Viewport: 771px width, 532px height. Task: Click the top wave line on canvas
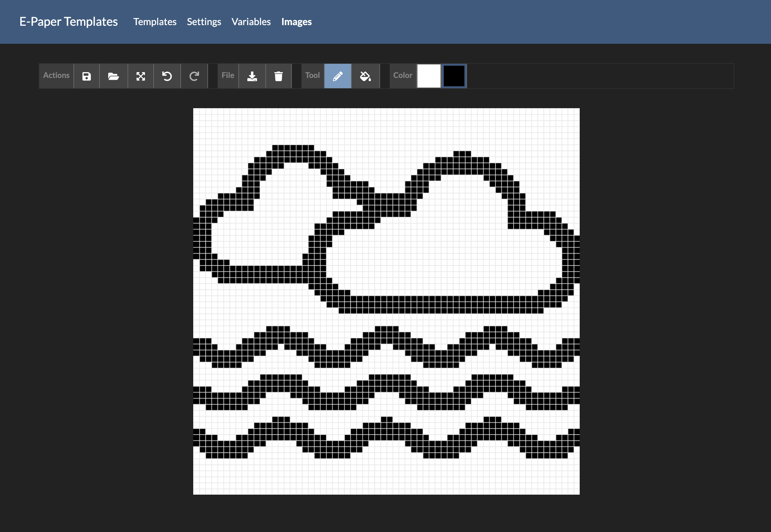386,347
